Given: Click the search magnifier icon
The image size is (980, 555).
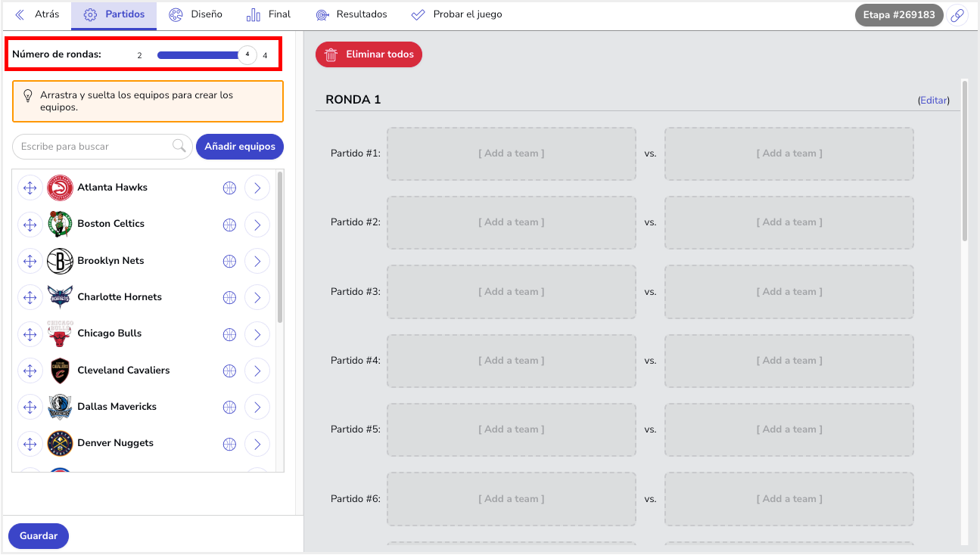Looking at the screenshot, I should tap(179, 146).
